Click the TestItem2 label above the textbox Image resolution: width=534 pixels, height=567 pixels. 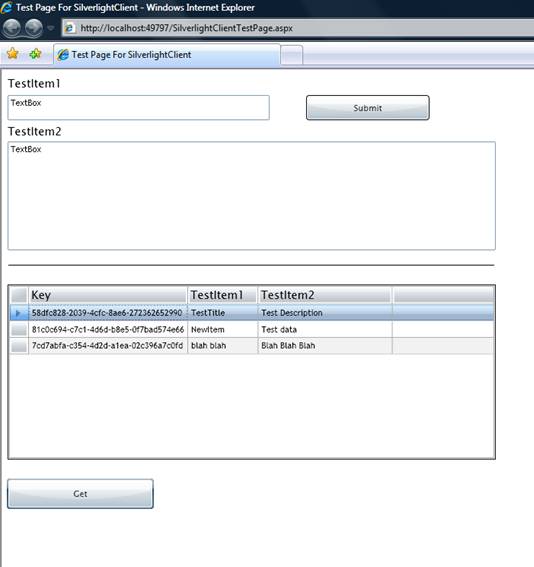coord(35,131)
